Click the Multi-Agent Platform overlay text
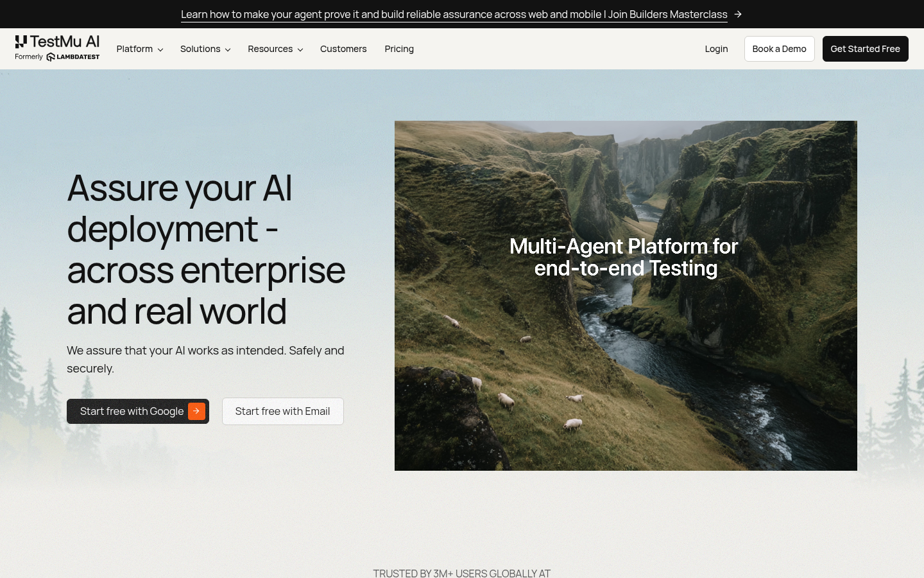The image size is (924, 578). tap(625, 257)
